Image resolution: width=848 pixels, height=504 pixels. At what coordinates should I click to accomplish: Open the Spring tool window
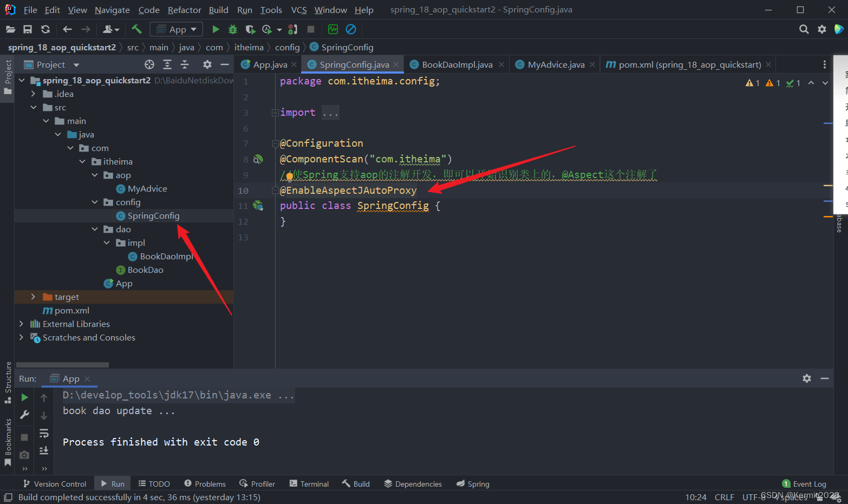click(x=473, y=484)
